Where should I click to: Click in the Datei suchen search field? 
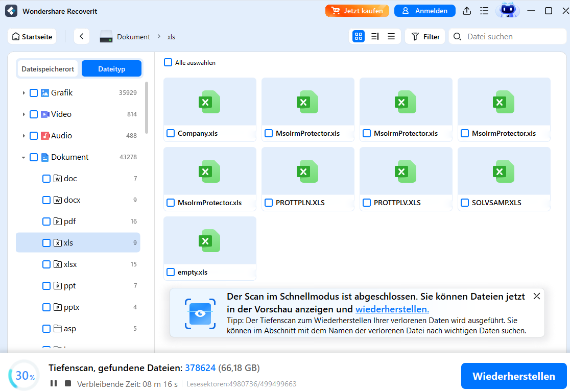pos(511,36)
